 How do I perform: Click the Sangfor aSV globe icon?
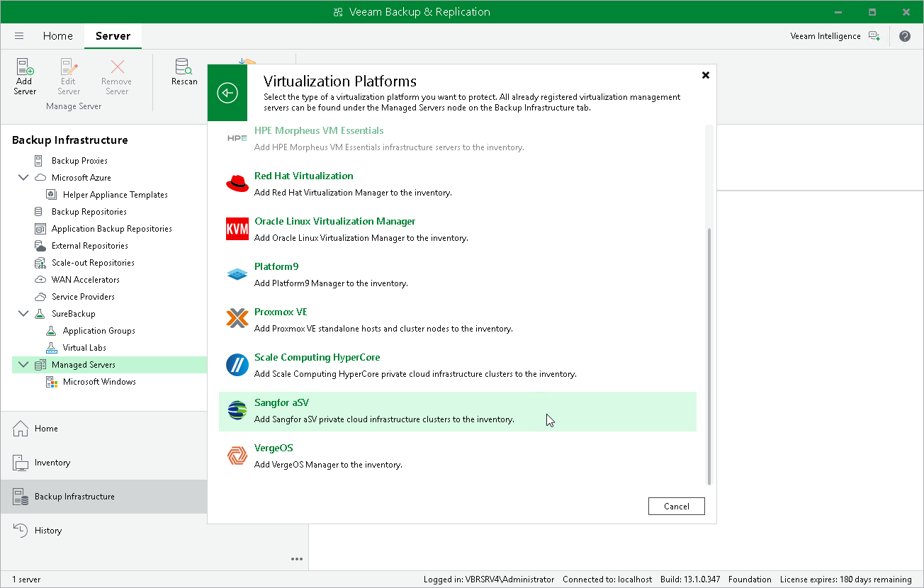(x=237, y=410)
